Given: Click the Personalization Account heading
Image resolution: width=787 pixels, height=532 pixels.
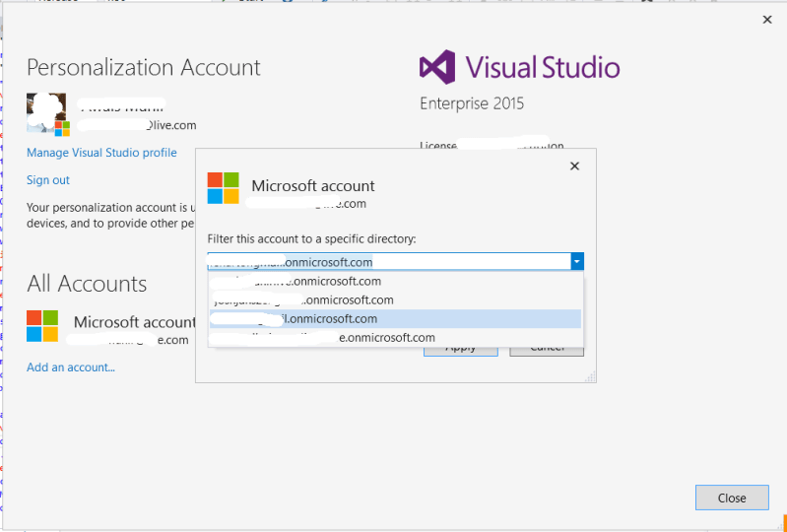Looking at the screenshot, I should (x=144, y=67).
